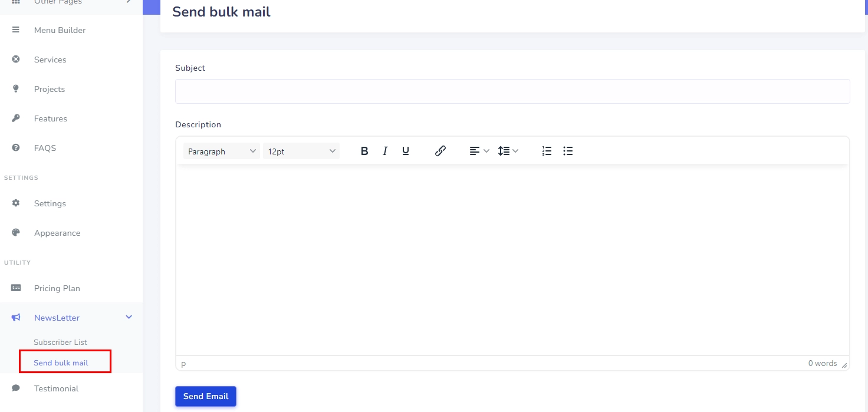
Task: Click inside the Description editor text area
Action: (x=512, y=260)
